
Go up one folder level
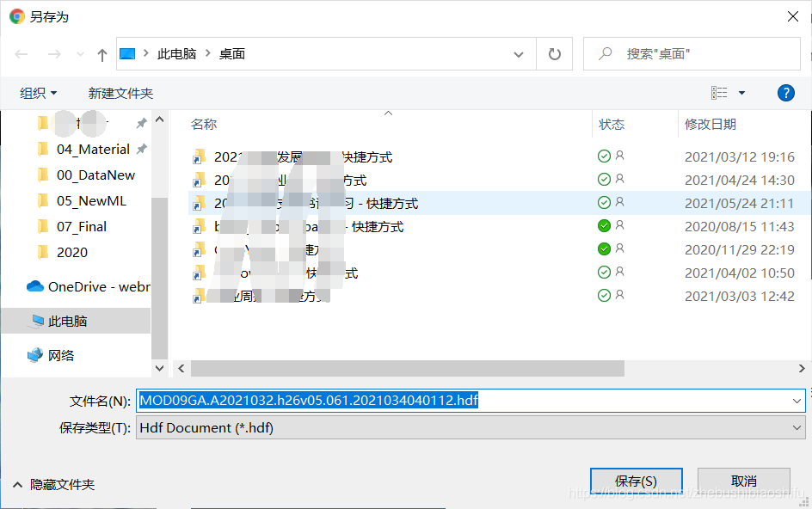pos(102,54)
